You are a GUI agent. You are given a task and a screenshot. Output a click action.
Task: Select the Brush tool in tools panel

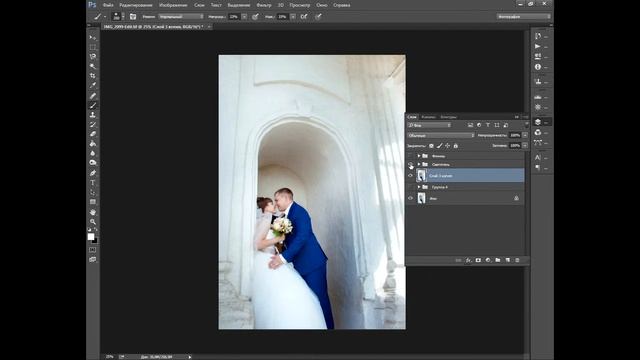pos(93,105)
